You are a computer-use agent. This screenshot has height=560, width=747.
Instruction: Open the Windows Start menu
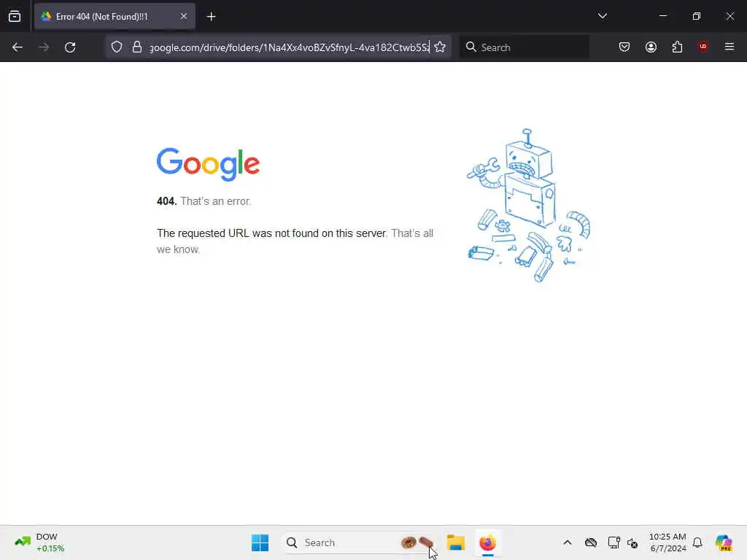point(260,542)
